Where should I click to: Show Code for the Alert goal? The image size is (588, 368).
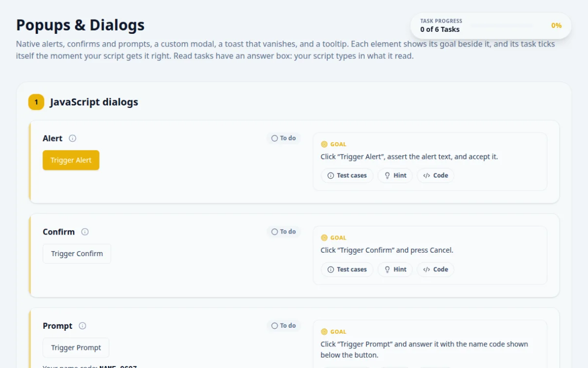(436, 175)
